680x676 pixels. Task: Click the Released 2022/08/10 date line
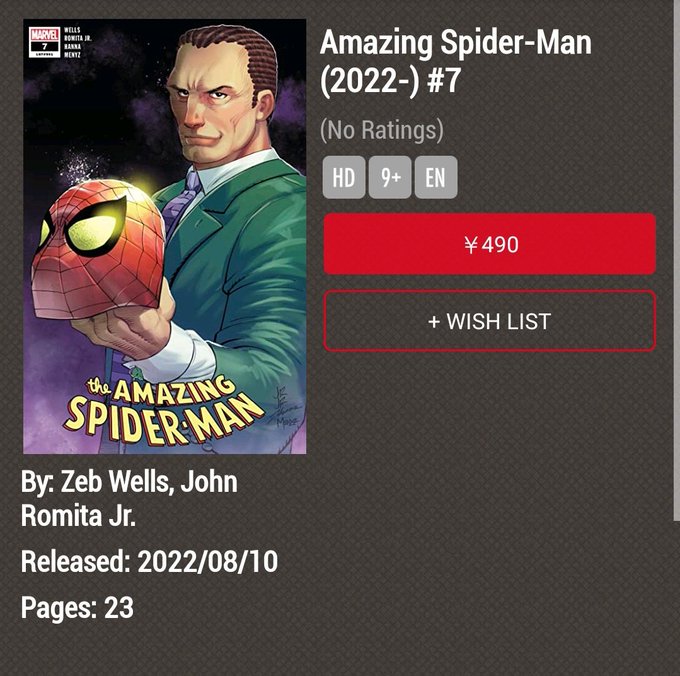(x=149, y=562)
